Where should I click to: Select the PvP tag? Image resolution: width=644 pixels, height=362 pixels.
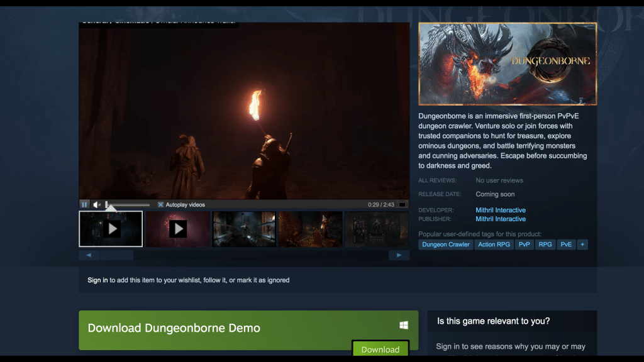[x=524, y=244]
